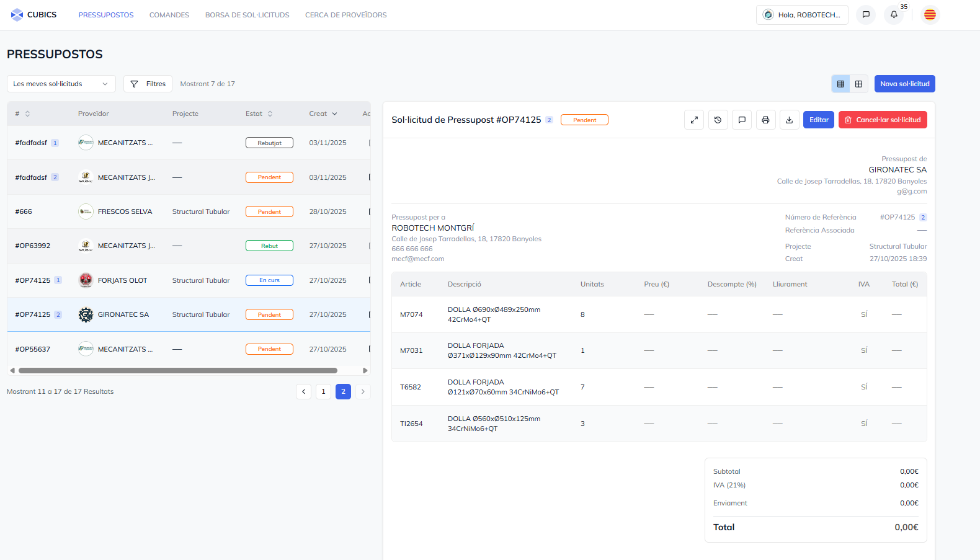Open the messages icon in header
Screen dimensions: 980x560
pos(866,15)
